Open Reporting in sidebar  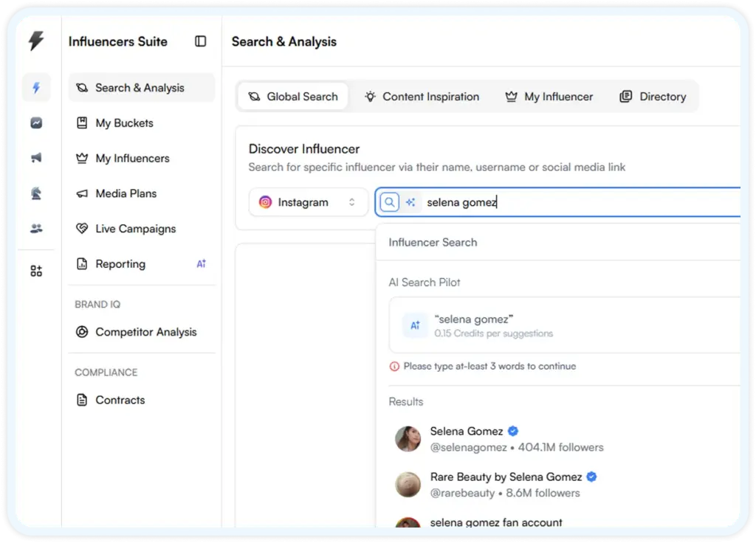pos(141,263)
